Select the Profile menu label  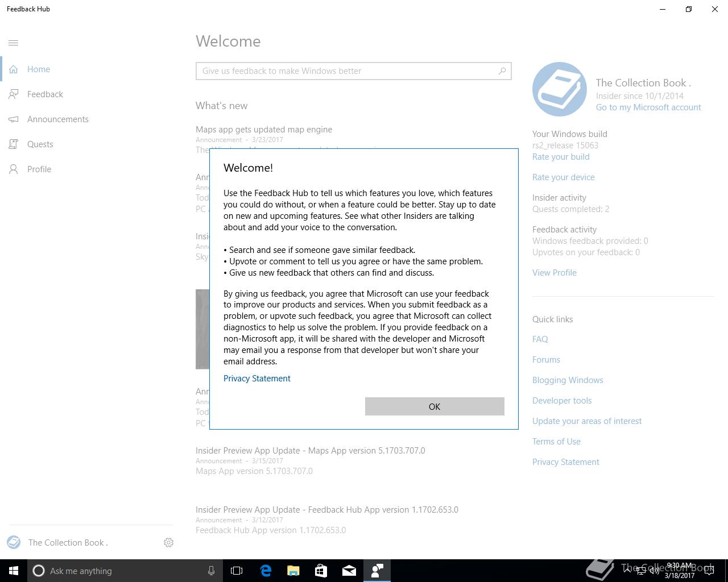point(39,169)
